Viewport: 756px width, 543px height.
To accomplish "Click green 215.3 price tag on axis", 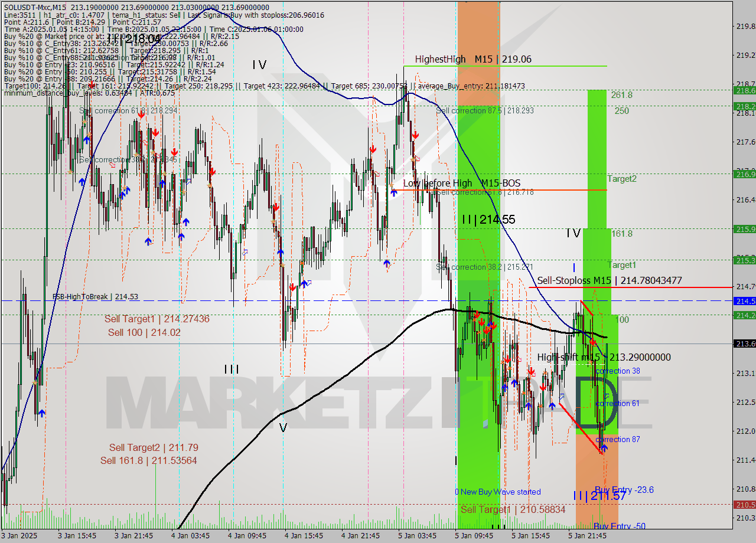I will click(744, 260).
